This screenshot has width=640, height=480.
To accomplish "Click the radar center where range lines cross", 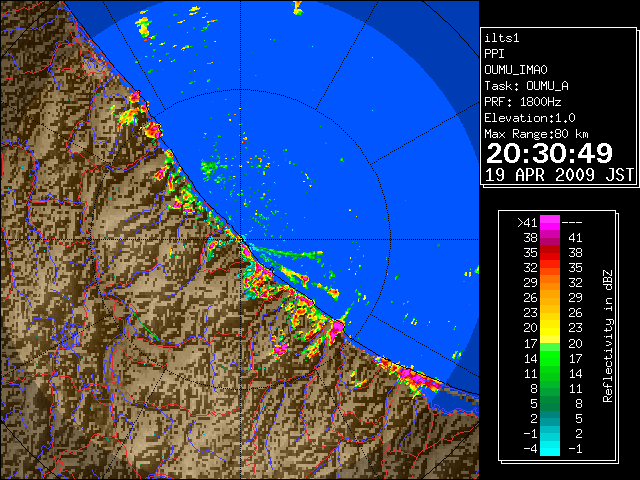I will [x=241, y=240].
